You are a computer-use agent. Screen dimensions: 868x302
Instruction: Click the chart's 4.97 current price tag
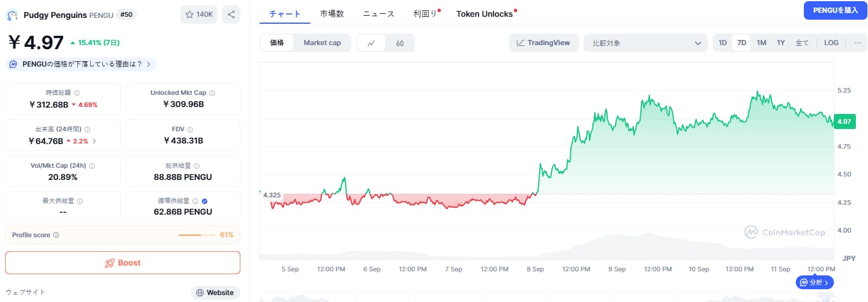point(844,121)
